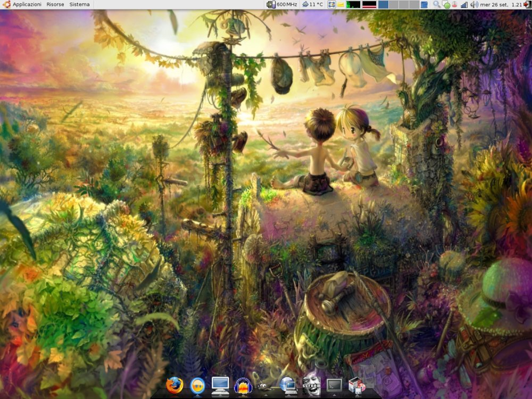Open the clock showing mer 26 set, 1.21

tap(501, 4)
